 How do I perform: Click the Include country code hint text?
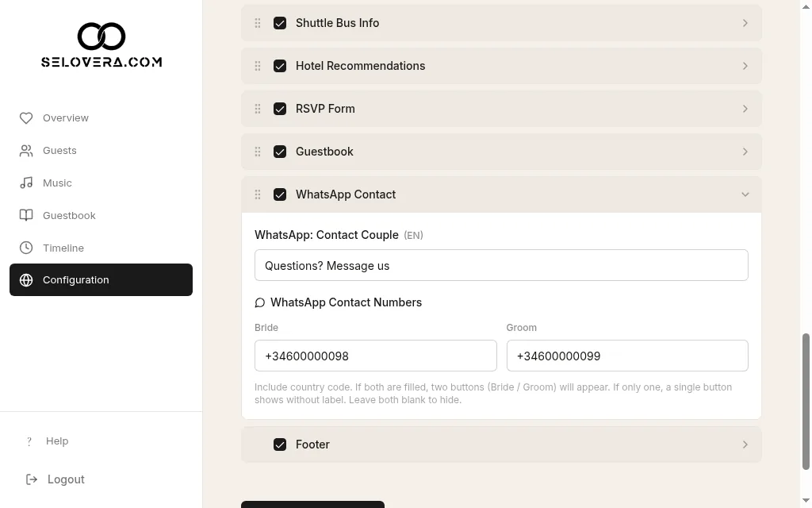(493, 394)
